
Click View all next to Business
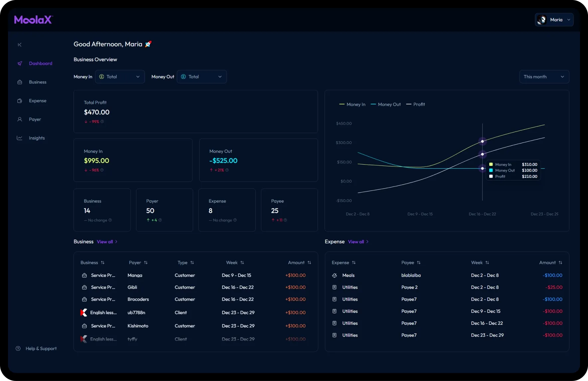[x=107, y=242]
